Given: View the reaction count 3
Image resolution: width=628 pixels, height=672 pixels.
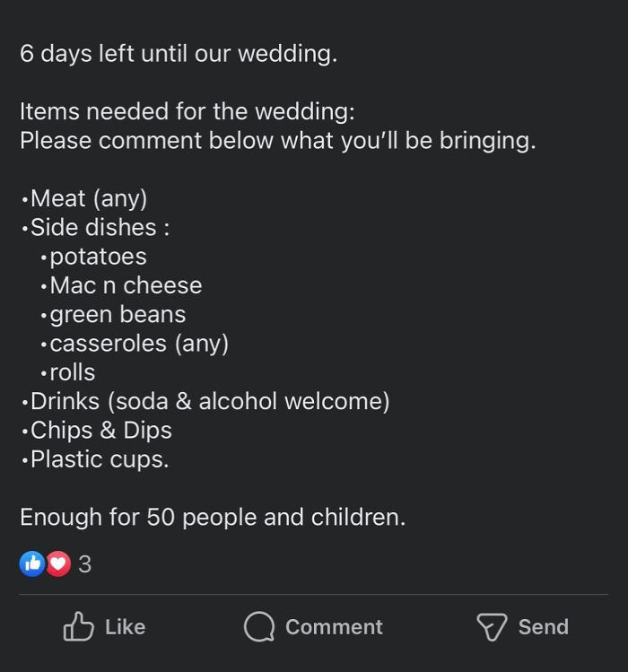Looking at the screenshot, I should click(85, 564).
